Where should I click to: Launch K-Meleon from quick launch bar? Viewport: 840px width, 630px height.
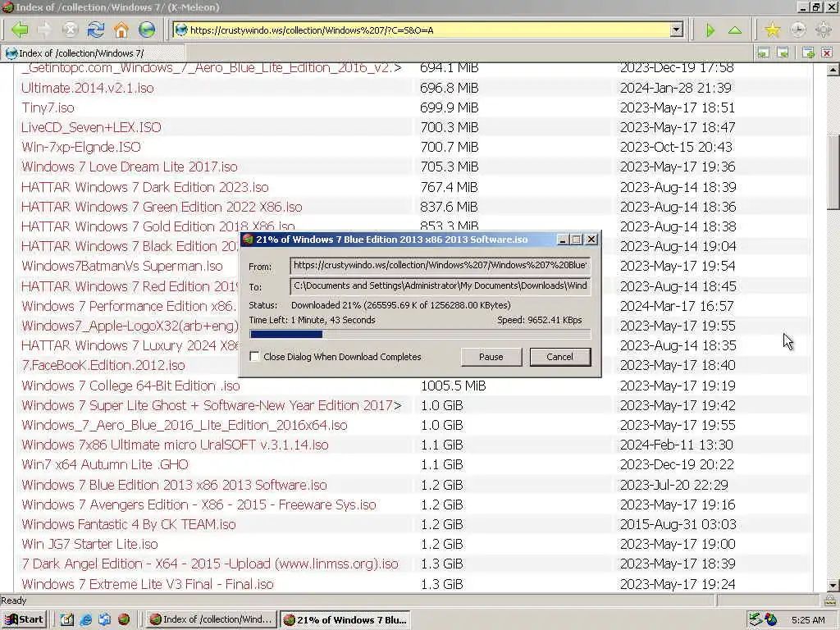(x=124, y=620)
